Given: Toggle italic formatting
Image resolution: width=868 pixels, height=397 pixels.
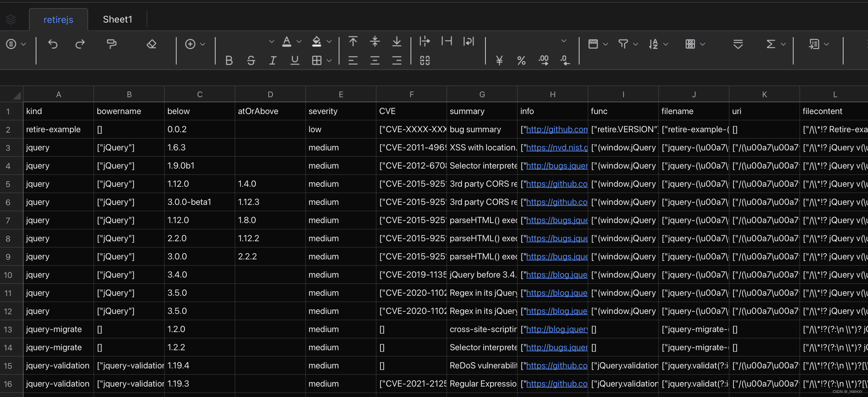Looking at the screenshot, I should coord(273,61).
